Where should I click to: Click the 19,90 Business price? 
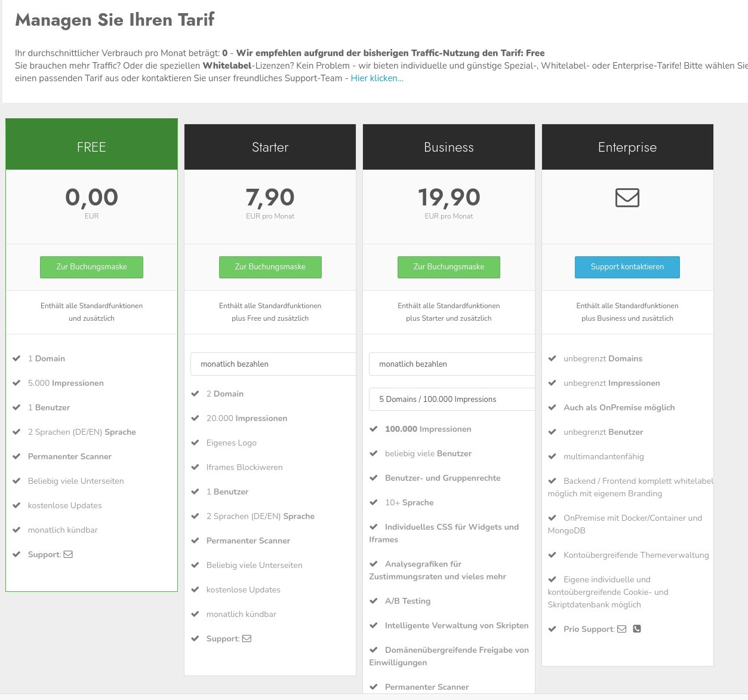click(x=448, y=198)
